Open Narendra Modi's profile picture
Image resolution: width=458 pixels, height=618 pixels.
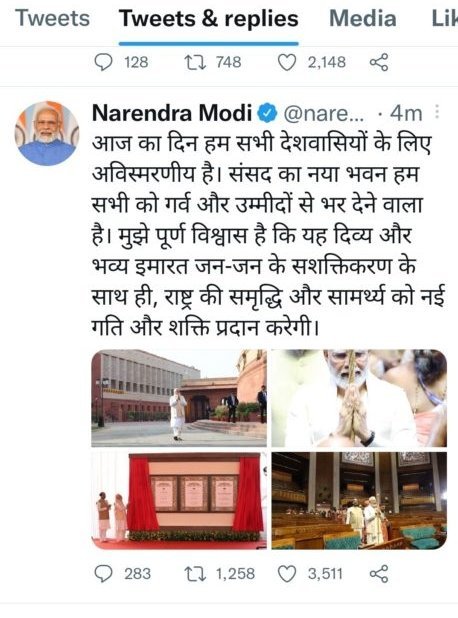(x=47, y=133)
